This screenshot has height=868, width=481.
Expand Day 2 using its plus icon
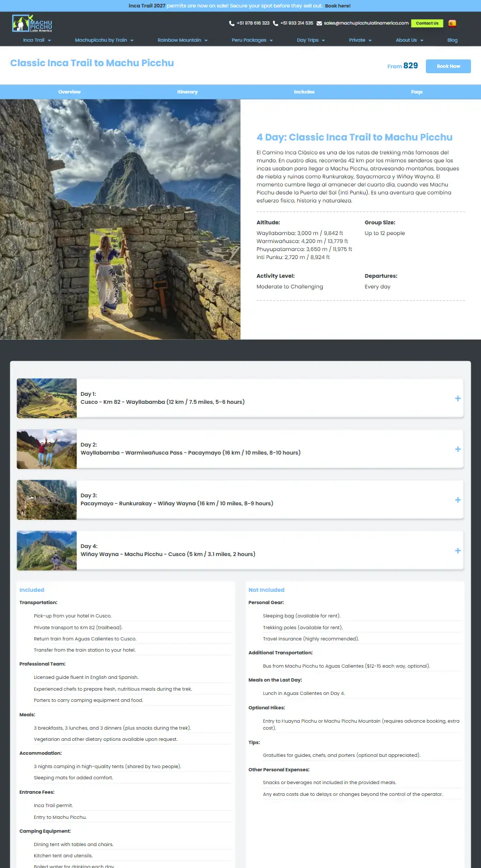click(x=457, y=449)
